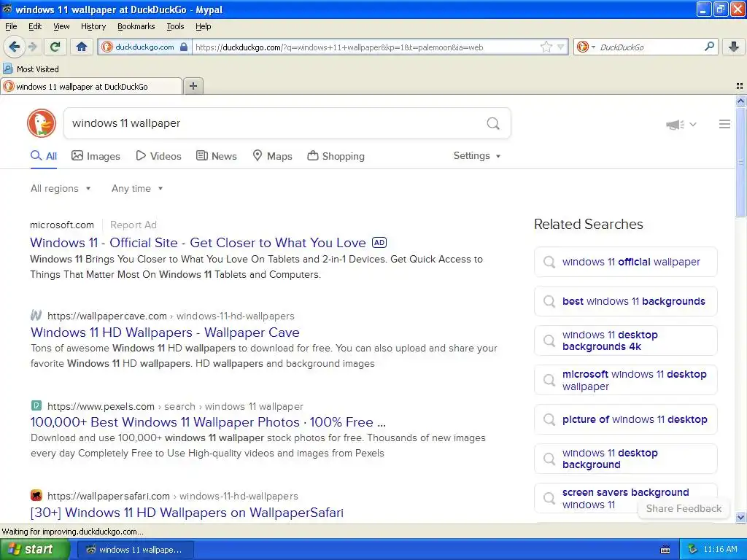
Task: Open the History menu
Action: pyautogui.click(x=93, y=26)
